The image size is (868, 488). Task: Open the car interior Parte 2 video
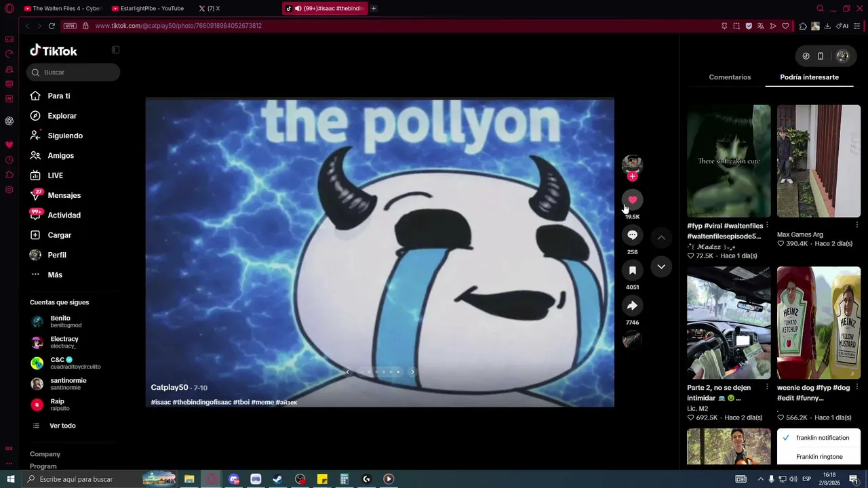[729, 323]
